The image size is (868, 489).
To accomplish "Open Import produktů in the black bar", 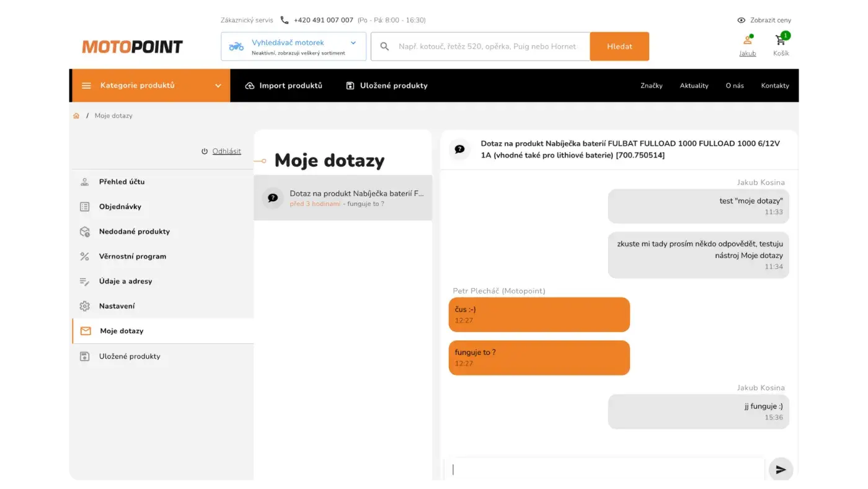I will click(284, 86).
